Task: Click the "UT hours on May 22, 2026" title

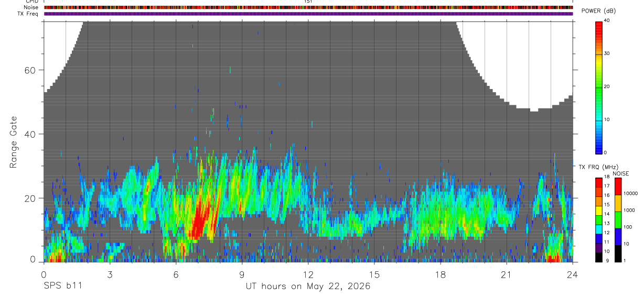Action: tap(308, 287)
